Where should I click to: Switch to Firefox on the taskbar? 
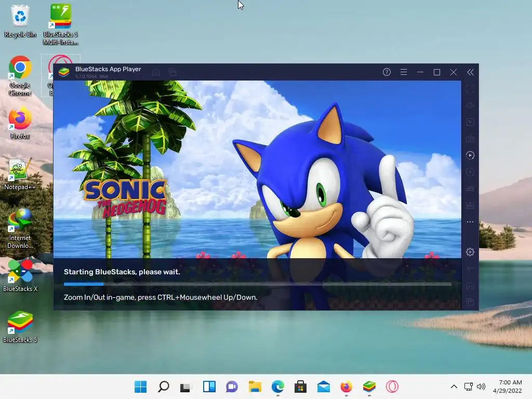pos(347,387)
